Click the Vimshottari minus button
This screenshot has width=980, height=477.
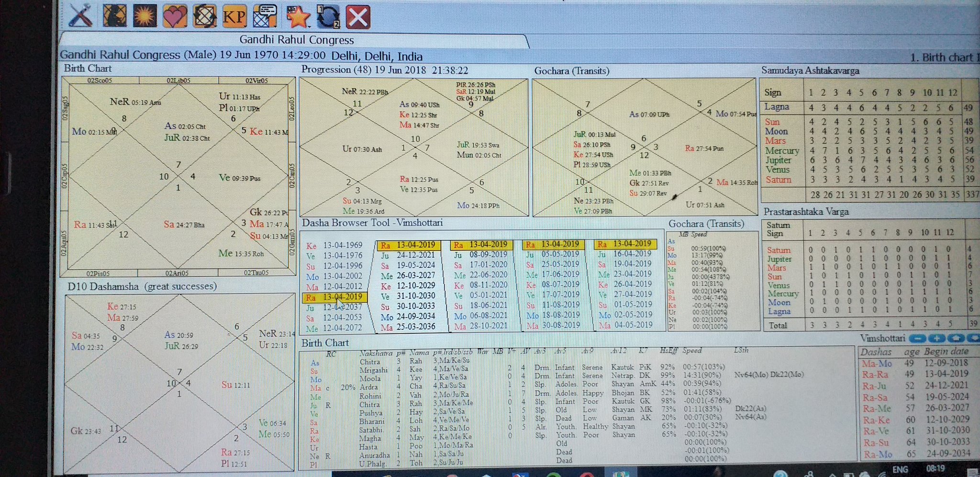[x=917, y=339]
